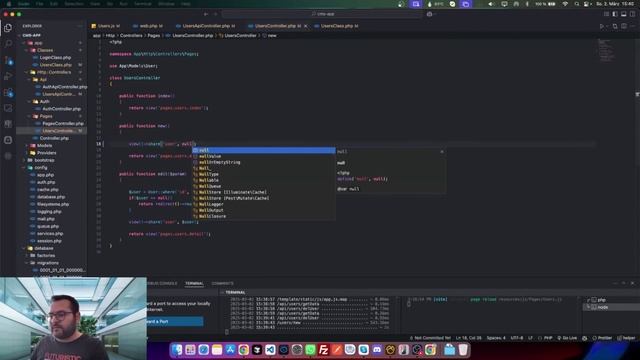This screenshot has height=360, width=640.
Task: Open the Search view in activity bar
Action: 8,44
